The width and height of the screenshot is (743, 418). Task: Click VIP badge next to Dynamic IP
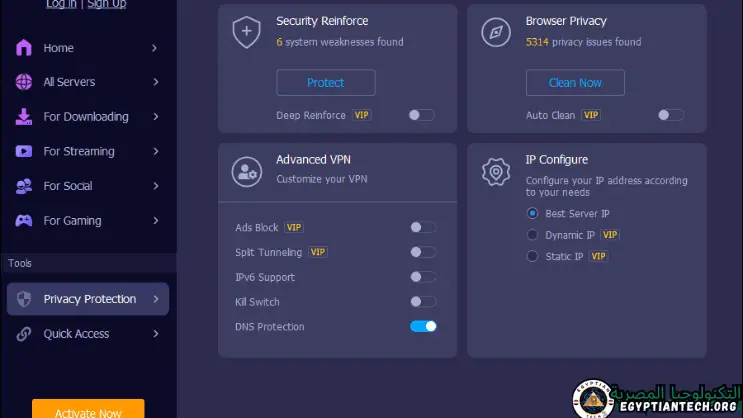(x=610, y=235)
